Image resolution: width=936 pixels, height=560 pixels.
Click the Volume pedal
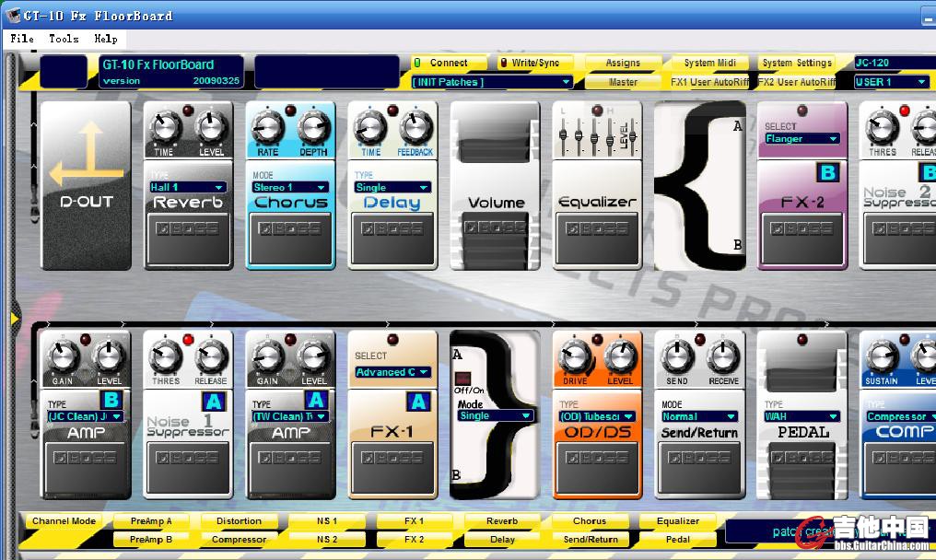click(x=495, y=185)
